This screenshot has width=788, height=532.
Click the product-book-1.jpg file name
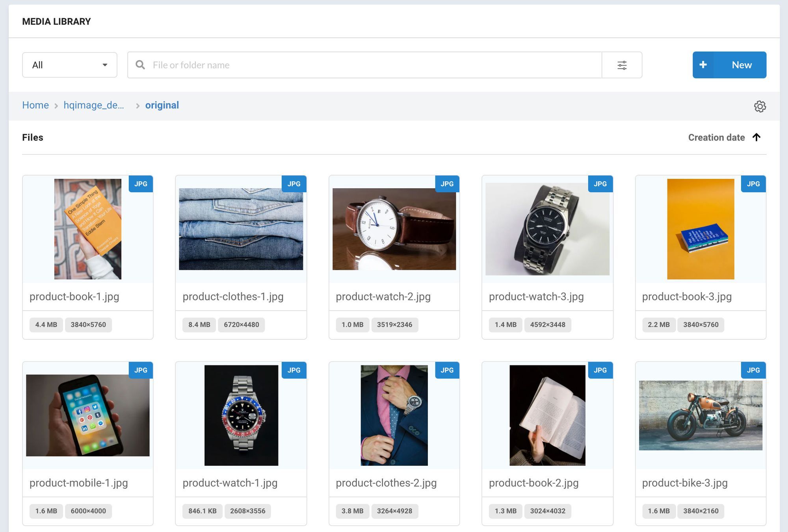point(74,297)
